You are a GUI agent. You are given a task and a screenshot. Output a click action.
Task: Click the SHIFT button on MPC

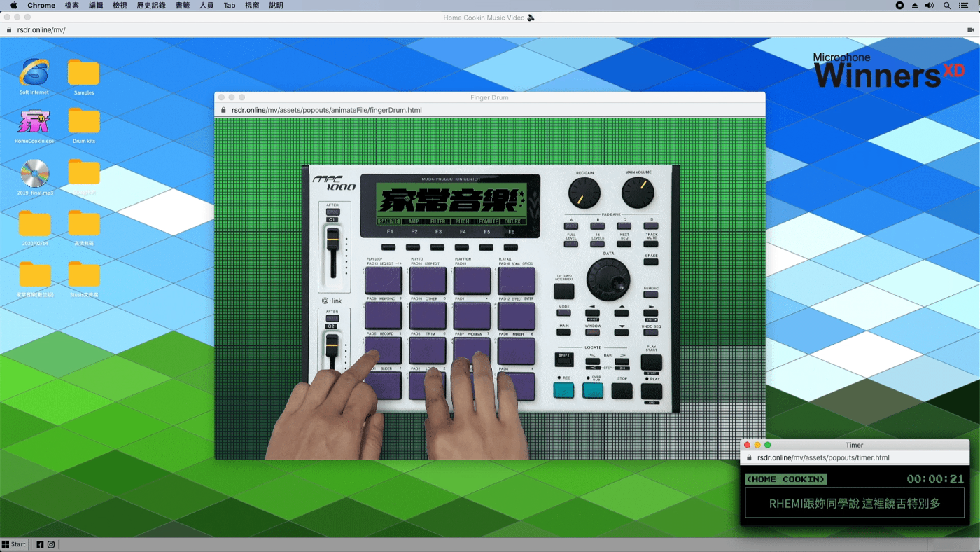[x=563, y=359]
